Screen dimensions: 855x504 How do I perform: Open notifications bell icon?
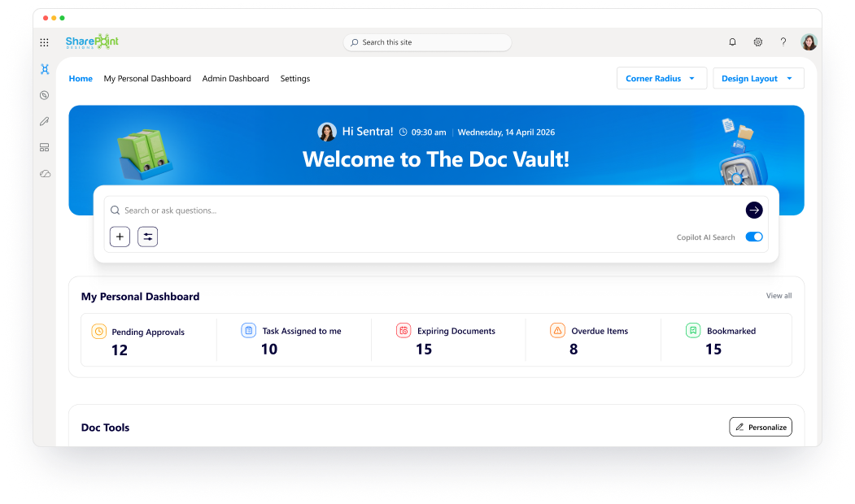(x=732, y=42)
